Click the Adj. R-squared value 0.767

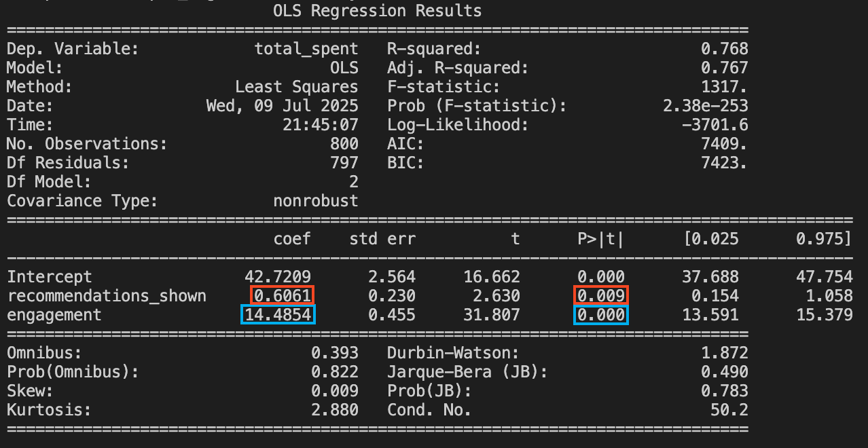point(725,68)
